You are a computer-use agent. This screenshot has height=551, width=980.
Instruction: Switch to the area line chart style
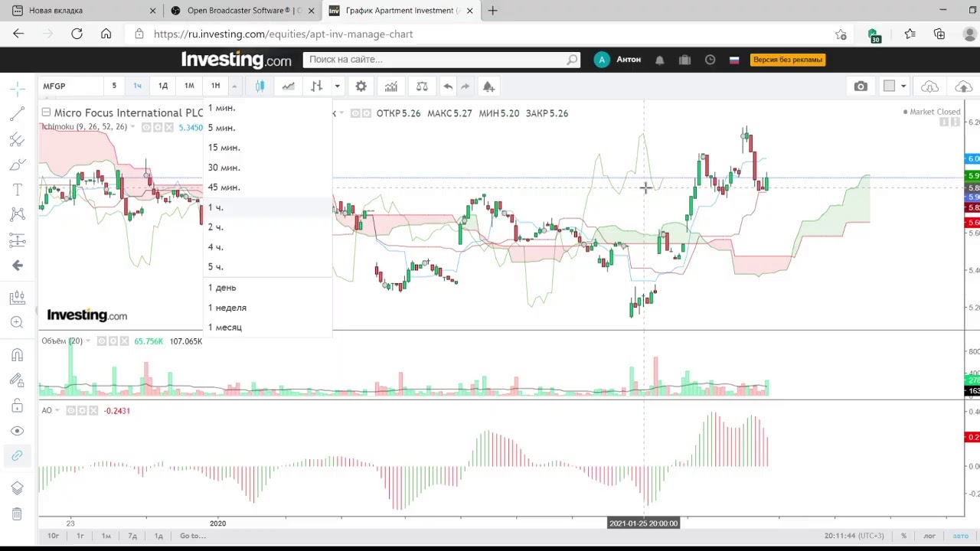click(288, 86)
